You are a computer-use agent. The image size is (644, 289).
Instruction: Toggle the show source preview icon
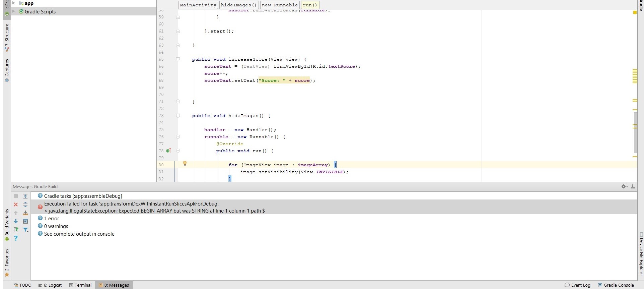tap(25, 221)
